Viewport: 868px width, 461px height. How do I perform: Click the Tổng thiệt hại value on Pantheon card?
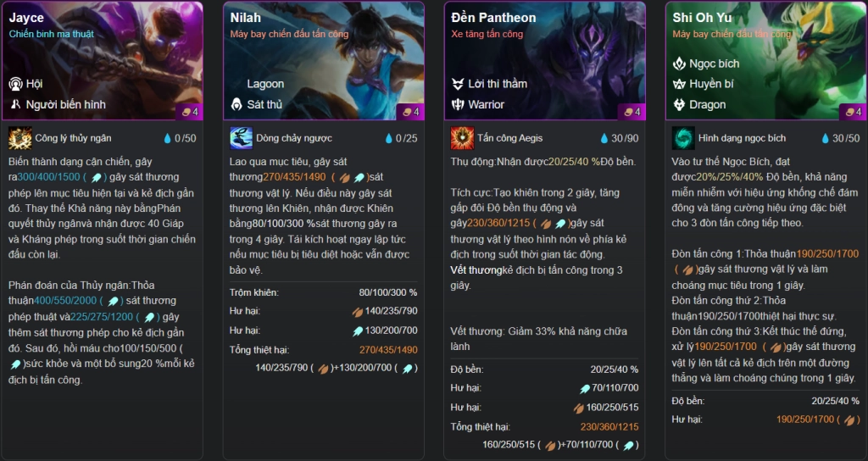[x=609, y=427]
